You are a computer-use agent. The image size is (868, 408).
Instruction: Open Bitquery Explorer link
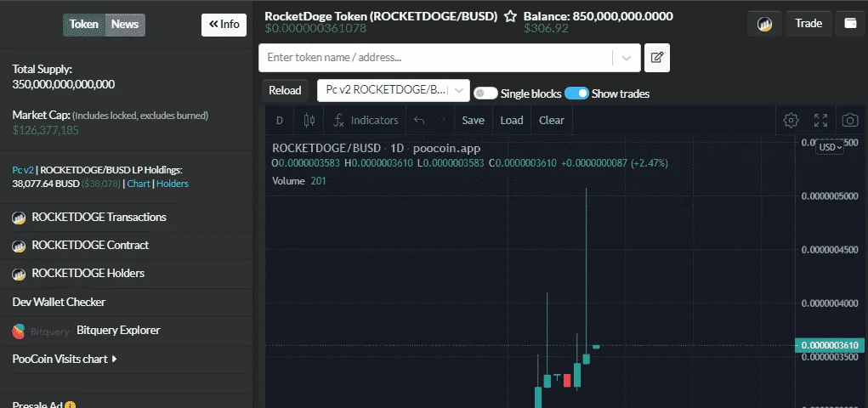click(118, 330)
